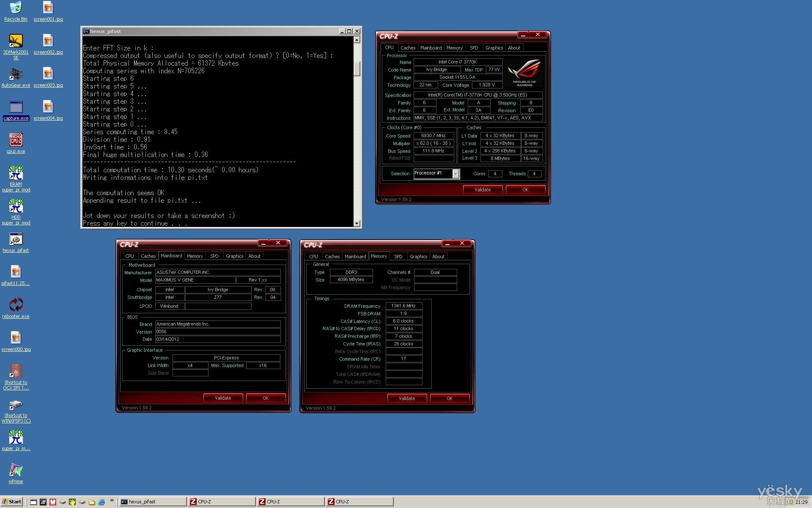Open Graphics tab in top CPU-Z window
The height and width of the screenshot is (508, 812).
click(494, 48)
